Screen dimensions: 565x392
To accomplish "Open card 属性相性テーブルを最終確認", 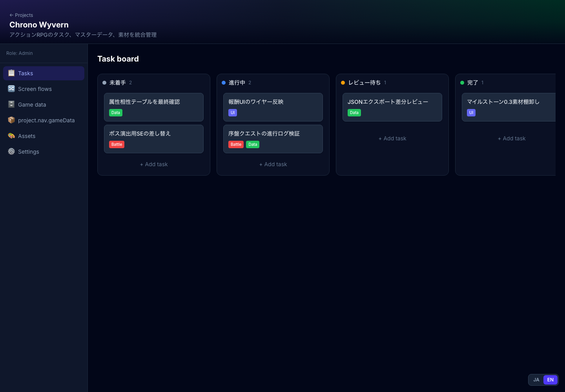I will (154, 107).
